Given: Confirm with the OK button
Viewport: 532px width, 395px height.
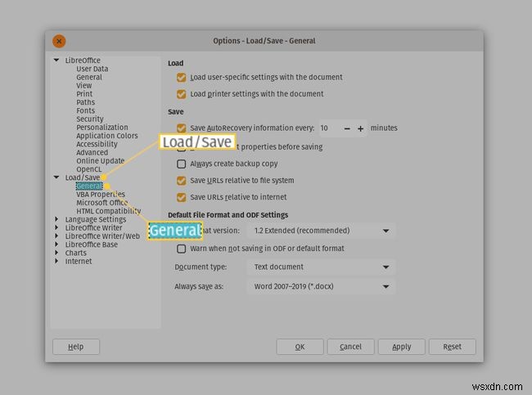Looking at the screenshot, I should coord(300,347).
